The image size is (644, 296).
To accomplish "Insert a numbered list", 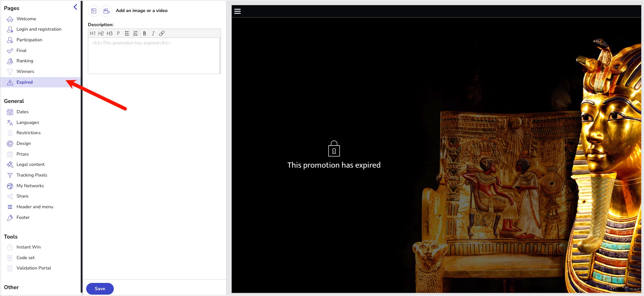I will [x=135, y=33].
